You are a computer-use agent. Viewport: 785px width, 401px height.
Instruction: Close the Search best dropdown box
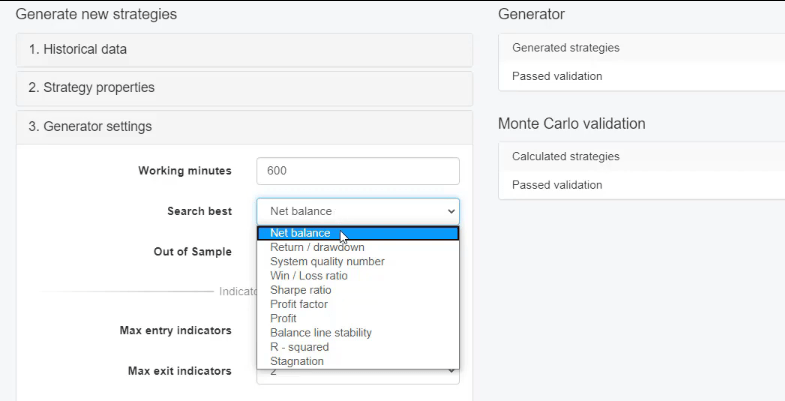coord(357,211)
